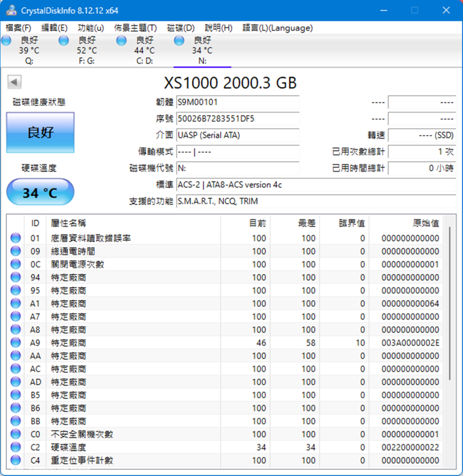Click the serial number field 50026B7283551DF5
This screenshot has height=476, width=463.
coord(238,119)
